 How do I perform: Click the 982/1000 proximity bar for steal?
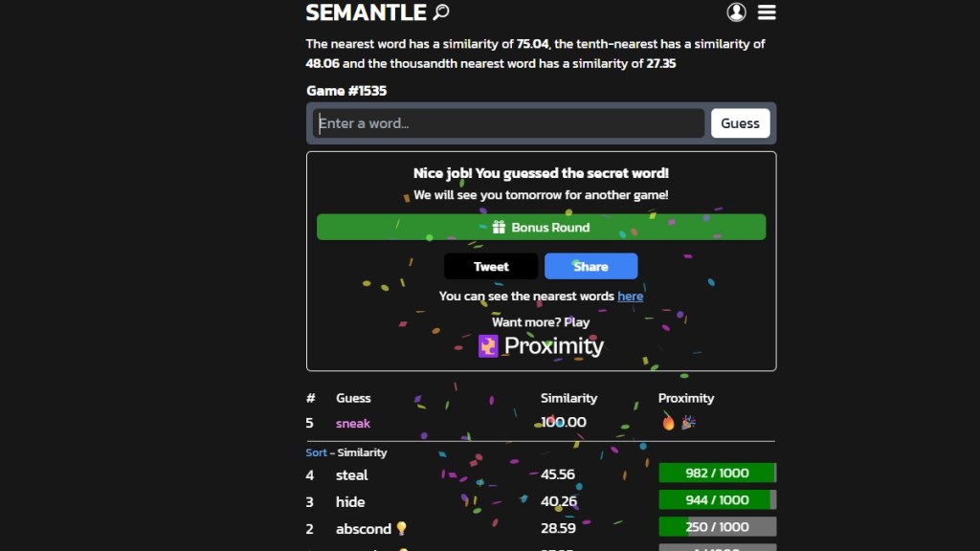tap(718, 473)
